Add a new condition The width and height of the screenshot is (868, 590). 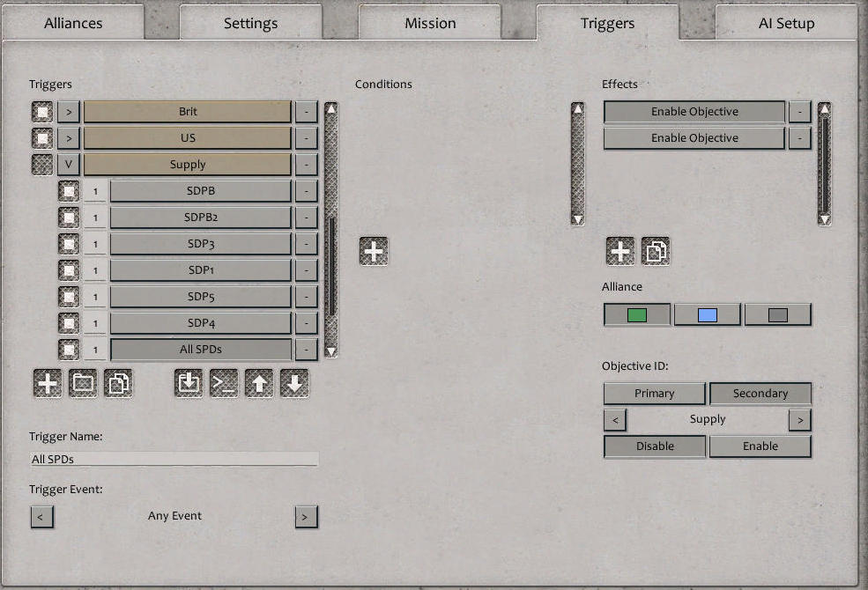point(374,251)
